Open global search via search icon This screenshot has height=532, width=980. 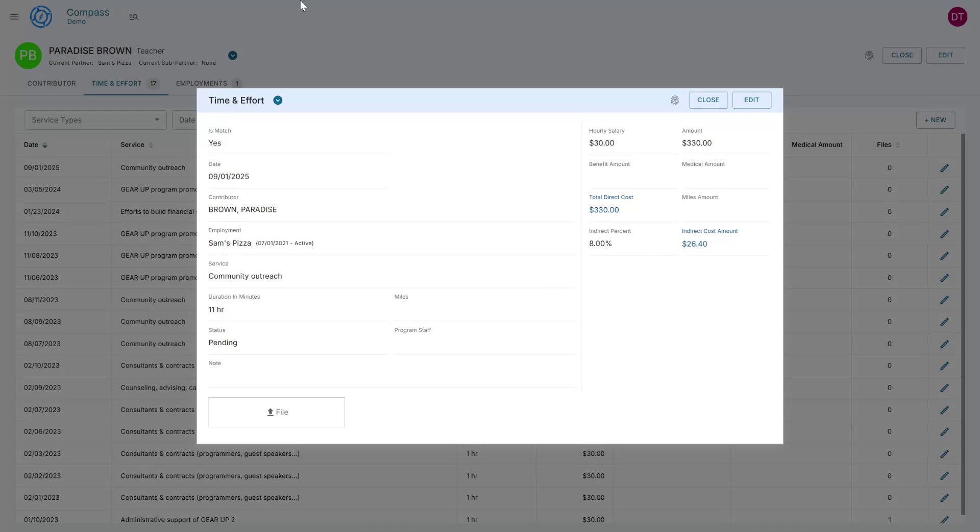coord(134,17)
